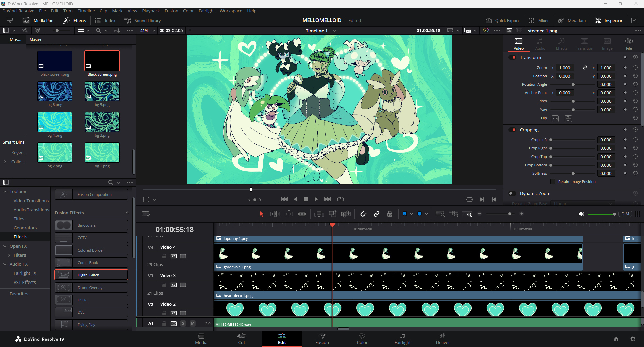
Task: Open project settings gear icon
Action: tap(633, 339)
